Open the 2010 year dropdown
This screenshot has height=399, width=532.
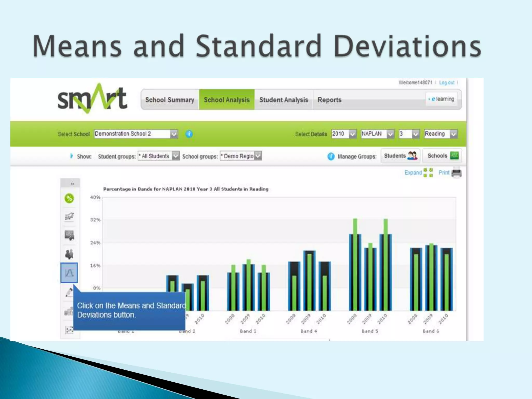[x=352, y=134]
